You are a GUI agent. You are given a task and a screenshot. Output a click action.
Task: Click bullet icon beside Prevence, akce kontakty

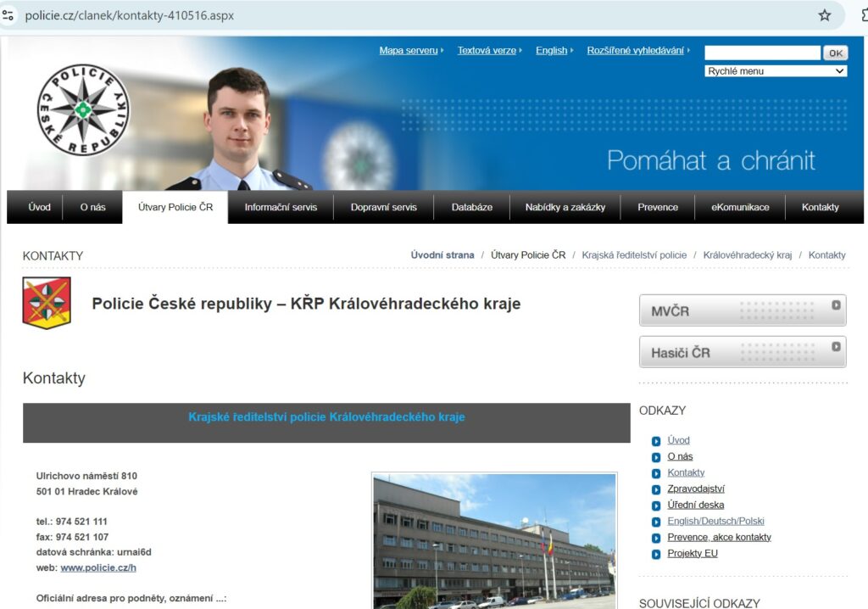[x=656, y=538]
